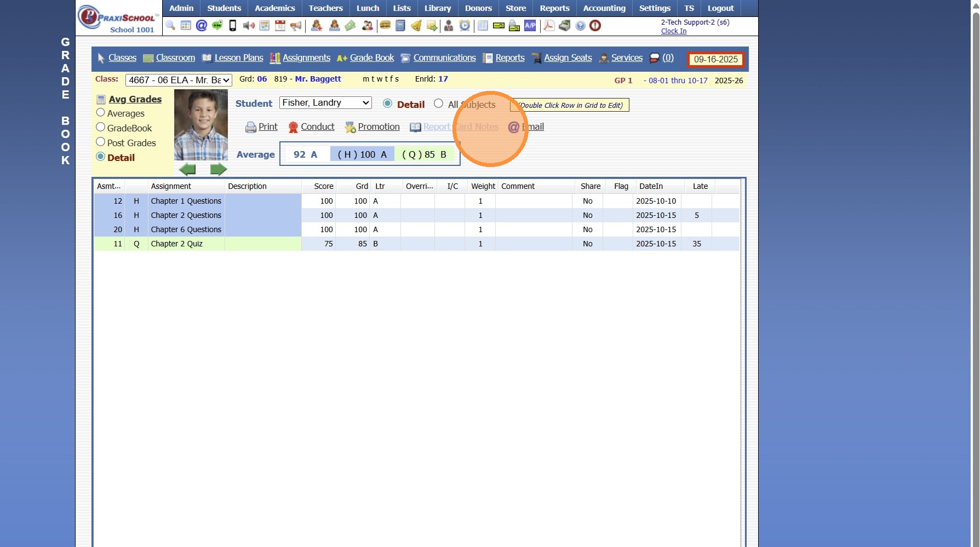The width and height of the screenshot is (980, 547).
Task: Open the Lesson Plans link
Action: (239, 58)
